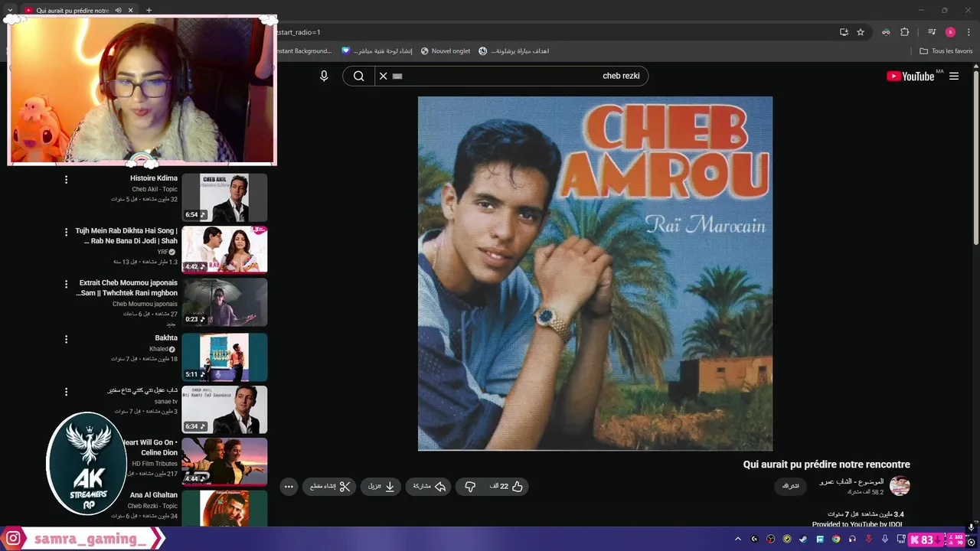Open the اهداف مباراة برشلونة bookmark
This screenshot has height=551, width=980.
[x=514, y=51]
